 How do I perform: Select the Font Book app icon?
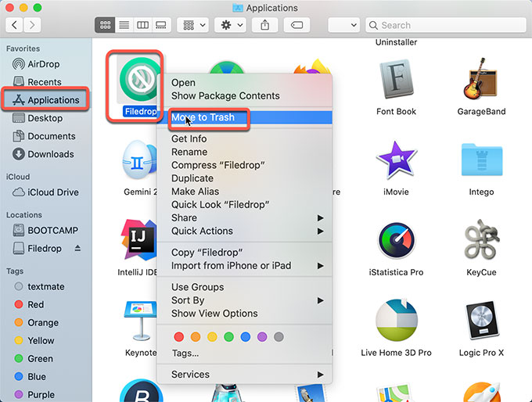pos(396,79)
